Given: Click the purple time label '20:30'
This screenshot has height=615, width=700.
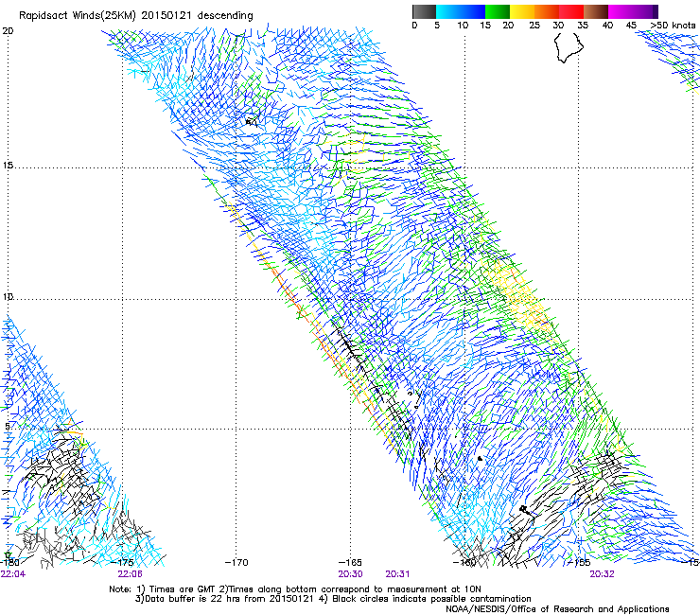Looking at the screenshot, I should click(350, 574).
